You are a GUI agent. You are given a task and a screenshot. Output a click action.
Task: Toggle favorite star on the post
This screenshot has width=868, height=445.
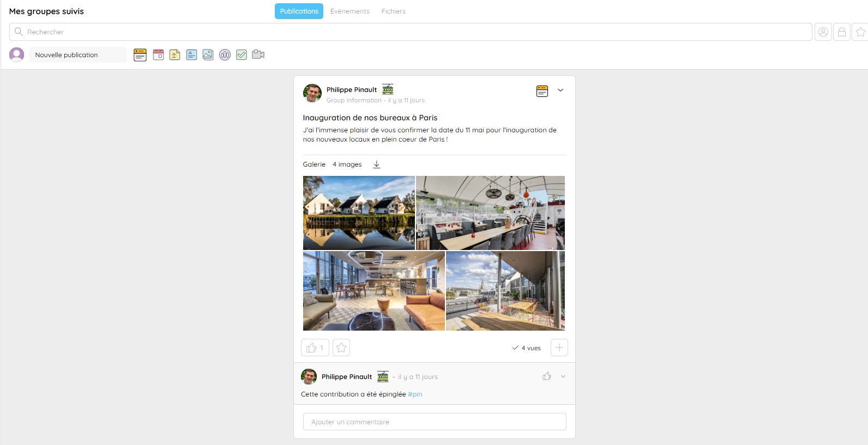click(x=341, y=348)
